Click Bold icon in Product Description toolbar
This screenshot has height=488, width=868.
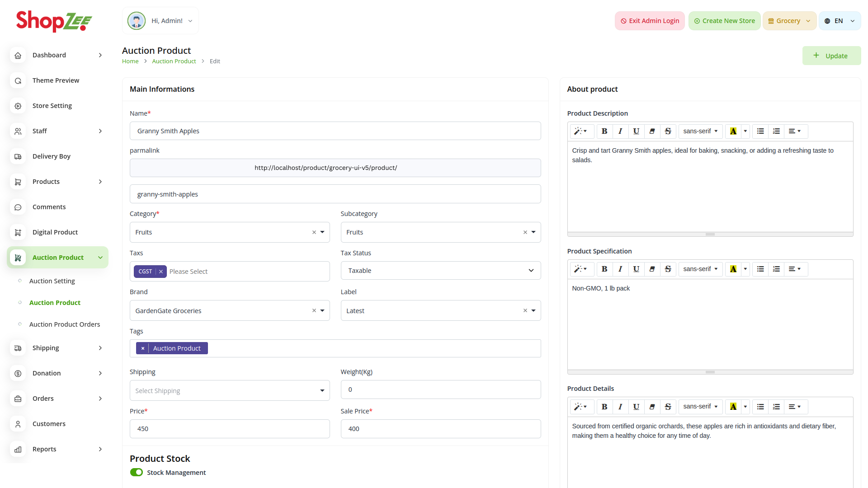coord(604,131)
